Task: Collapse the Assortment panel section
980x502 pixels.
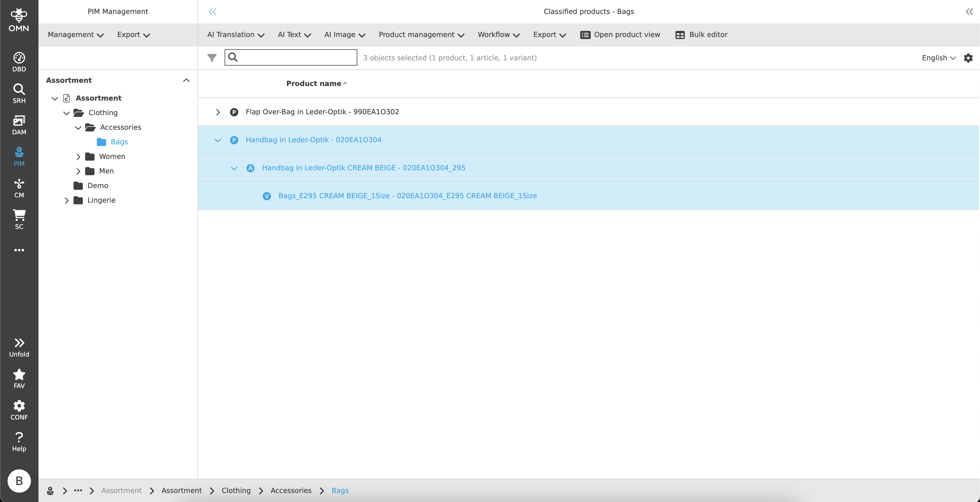Action: click(186, 80)
